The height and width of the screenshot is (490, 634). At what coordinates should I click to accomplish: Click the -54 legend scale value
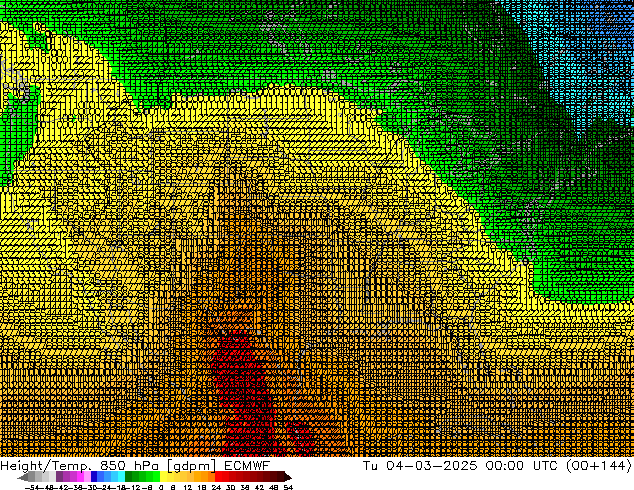32,487
